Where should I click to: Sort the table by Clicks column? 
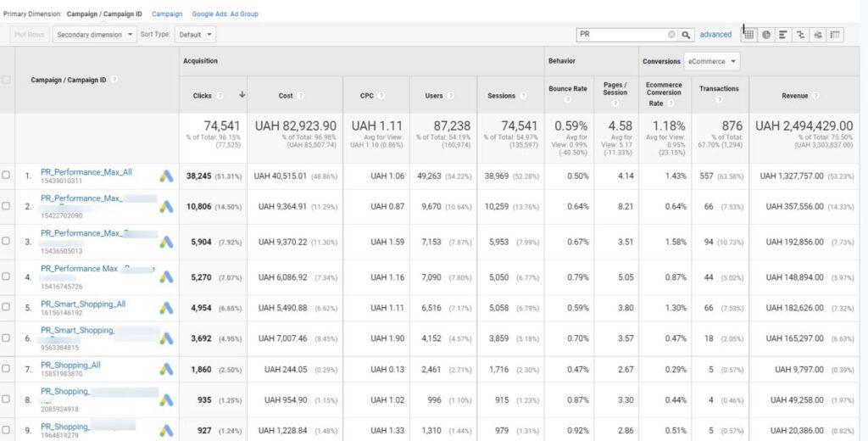click(202, 96)
